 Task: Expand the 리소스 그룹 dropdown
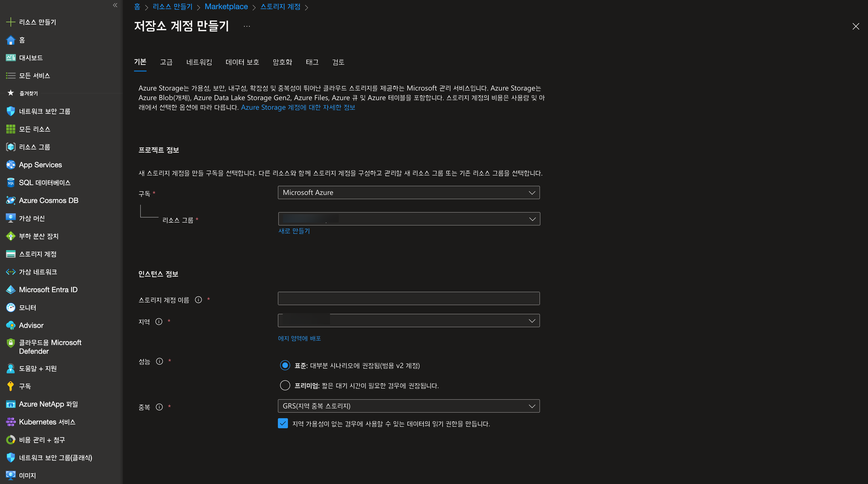click(x=409, y=219)
